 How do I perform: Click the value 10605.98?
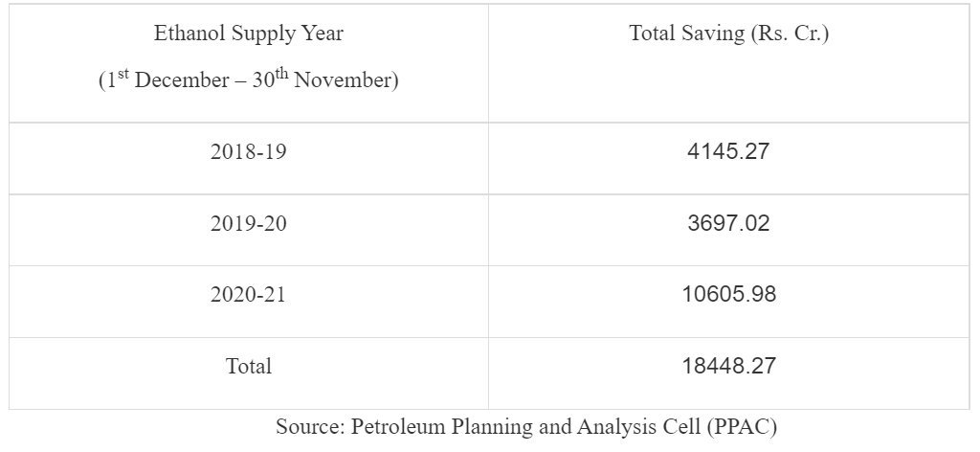click(728, 294)
